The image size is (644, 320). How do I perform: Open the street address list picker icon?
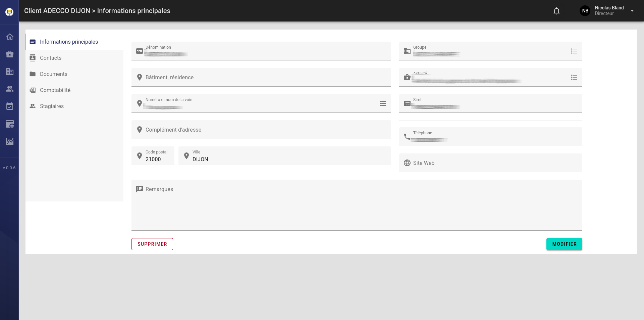(x=383, y=103)
